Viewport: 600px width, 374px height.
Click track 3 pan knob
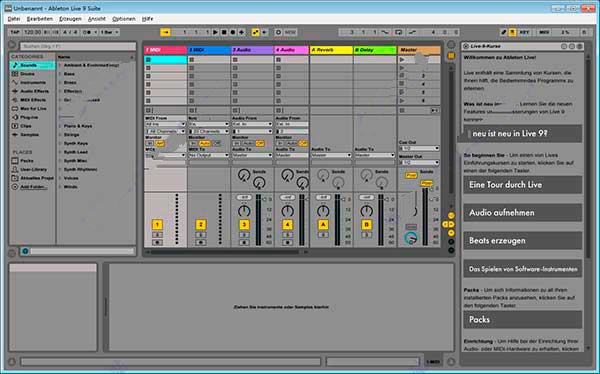point(244,211)
